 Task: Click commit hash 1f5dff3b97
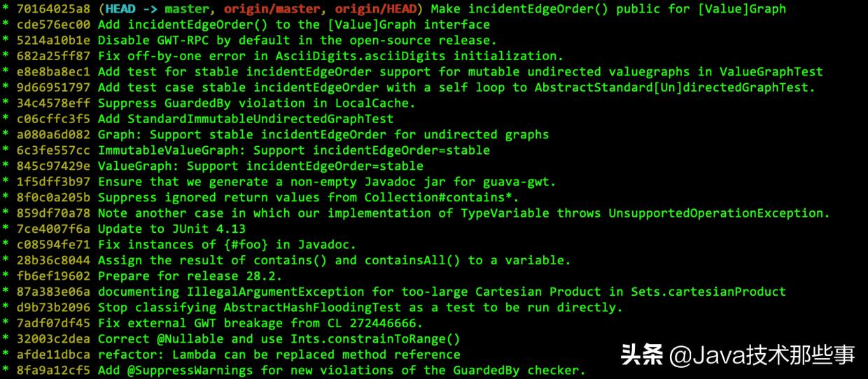coord(53,182)
